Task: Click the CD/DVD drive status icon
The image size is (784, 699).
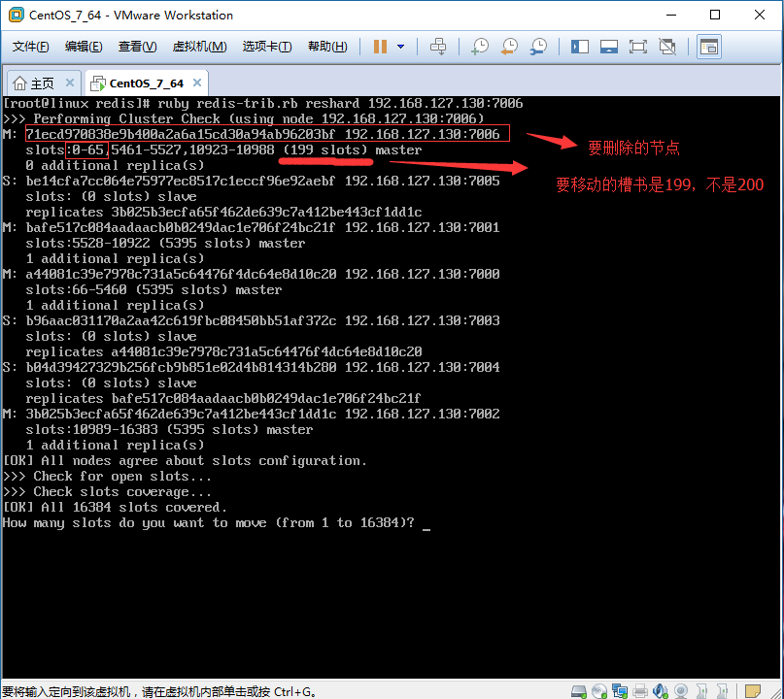Action: click(599, 691)
